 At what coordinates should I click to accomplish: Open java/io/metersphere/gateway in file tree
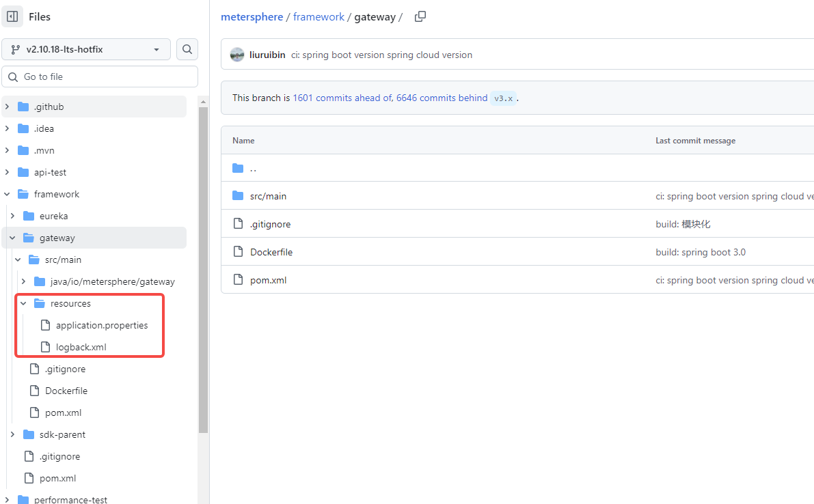click(112, 281)
